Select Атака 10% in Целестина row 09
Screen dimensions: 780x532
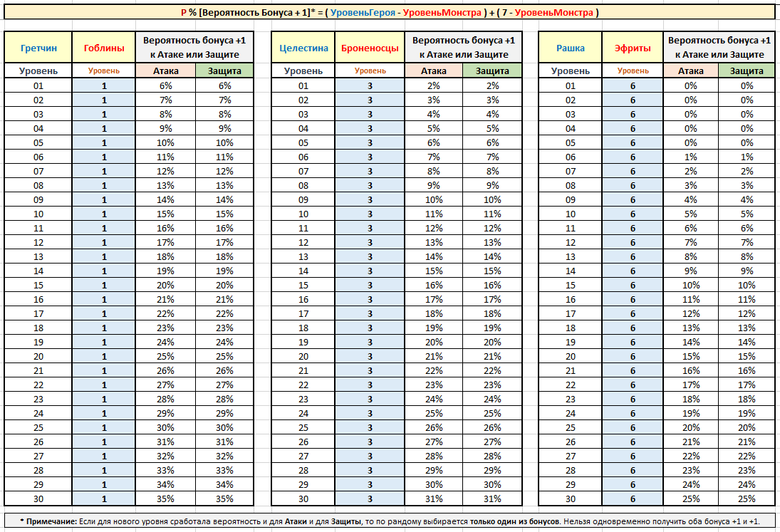pyautogui.click(x=434, y=199)
